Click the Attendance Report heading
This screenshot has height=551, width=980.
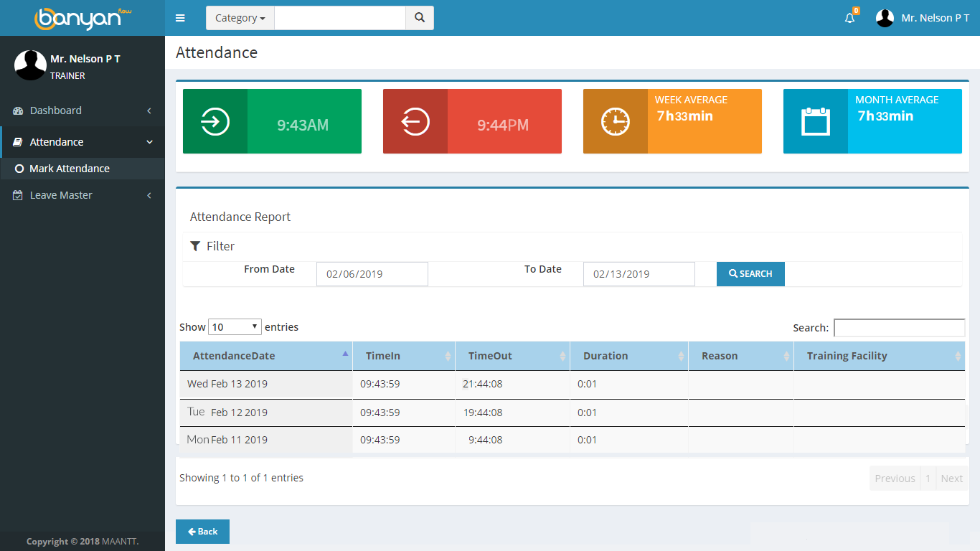(x=240, y=217)
